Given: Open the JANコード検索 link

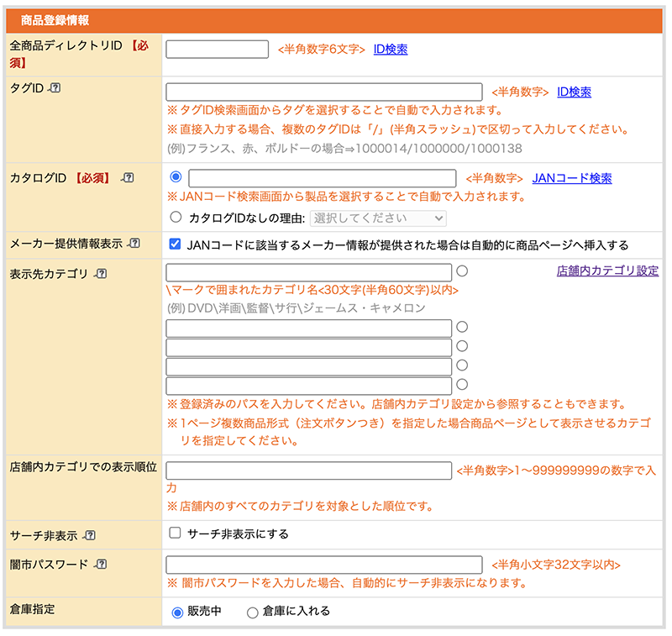Looking at the screenshot, I should click(x=572, y=178).
